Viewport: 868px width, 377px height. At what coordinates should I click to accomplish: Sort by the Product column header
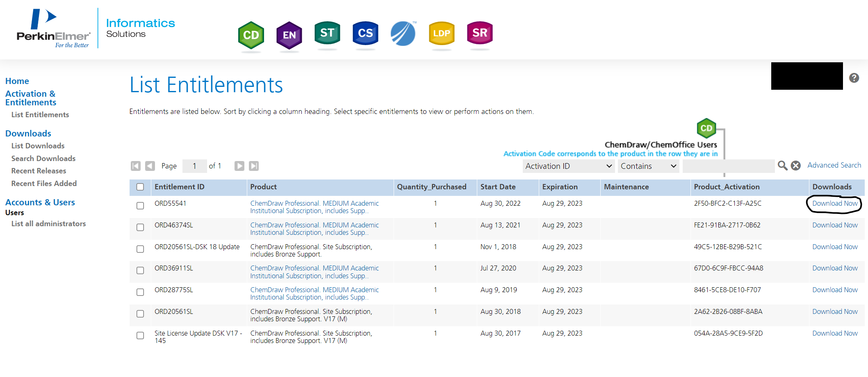(264, 187)
